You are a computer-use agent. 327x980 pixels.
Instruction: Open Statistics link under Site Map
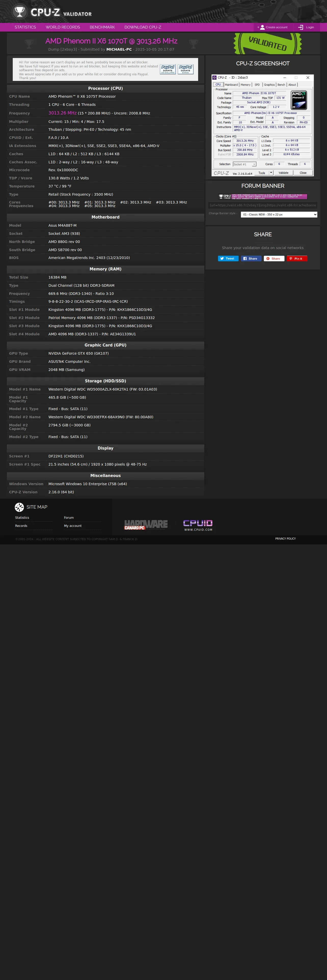[x=22, y=518]
